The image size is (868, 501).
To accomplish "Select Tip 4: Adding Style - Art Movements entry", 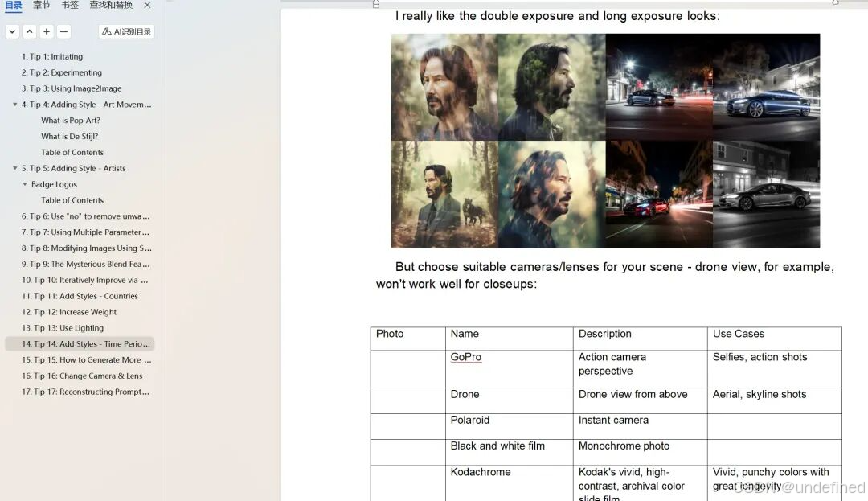I will (x=86, y=105).
